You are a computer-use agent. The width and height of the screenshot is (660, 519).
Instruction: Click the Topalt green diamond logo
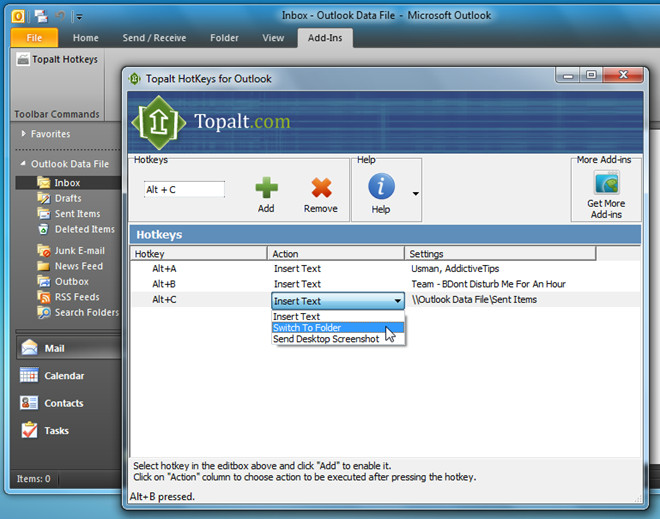coord(159,122)
